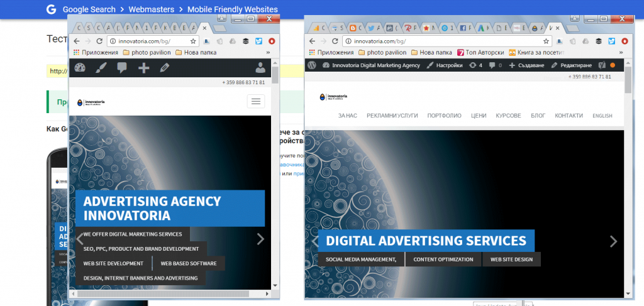Bookmark page with star in left window address bar
Screen dimensions: 644x306
coord(193,41)
